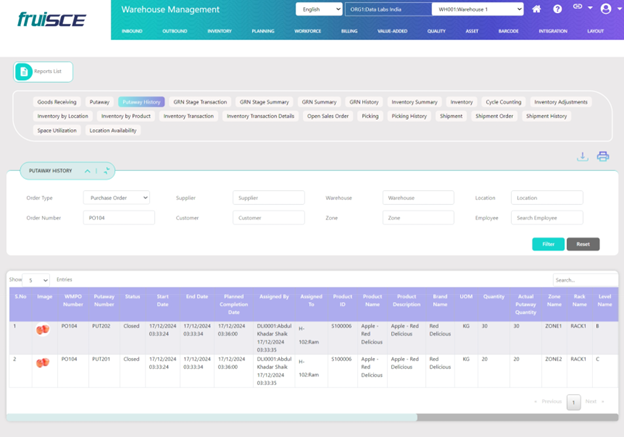Screen dimensions: 624x437
Task: Switch to the Cycle Counting report tab
Action: click(503, 102)
